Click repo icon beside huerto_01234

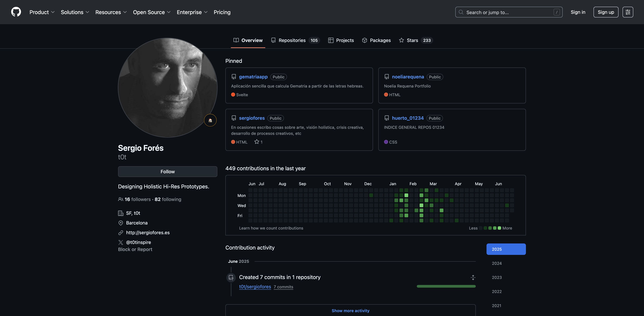tap(387, 118)
